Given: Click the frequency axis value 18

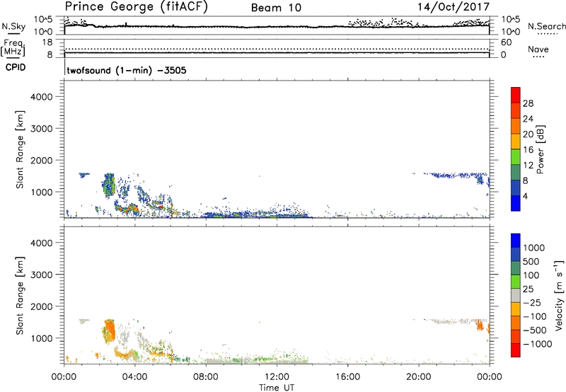Looking at the screenshot, I should click(x=47, y=42).
